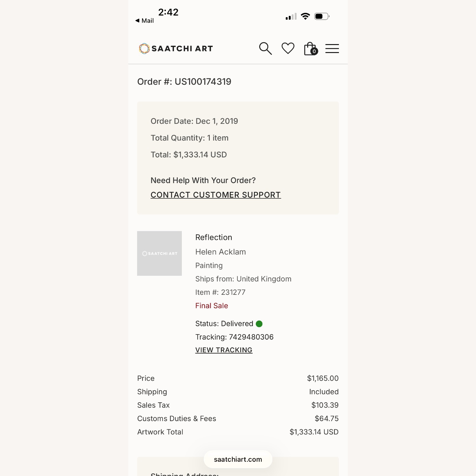
Task: Tap the search magnifier icon
Action: (265, 49)
